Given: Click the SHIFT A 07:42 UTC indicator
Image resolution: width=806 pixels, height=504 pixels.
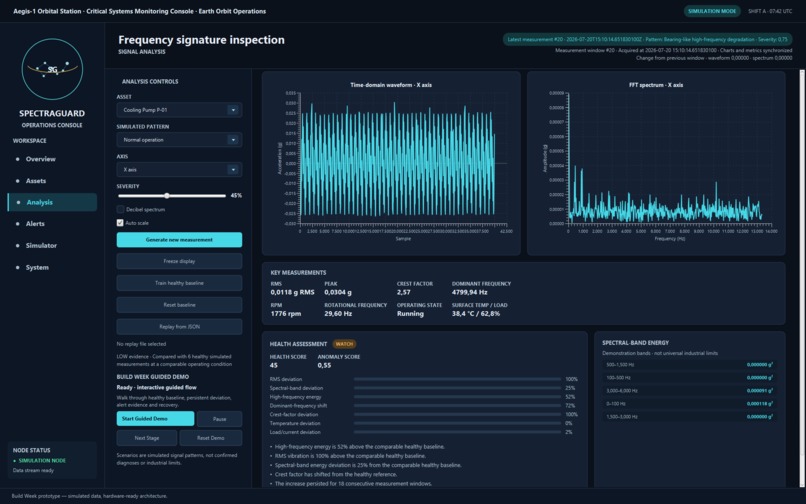Looking at the screenshot, I should pos(770,11).
